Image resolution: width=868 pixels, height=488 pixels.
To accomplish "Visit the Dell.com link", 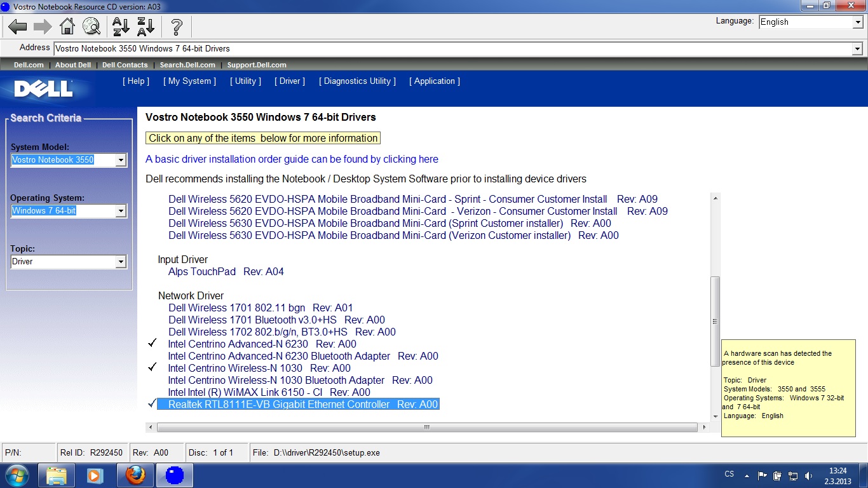I will (x=29, y=65).
